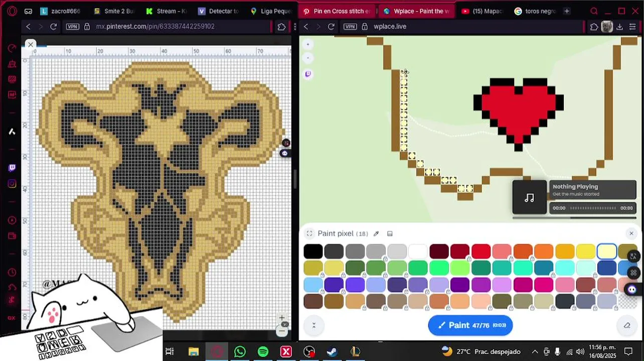Open extensions cube icon in Pinterest pane
This screenshot has width=644, height=361.
point(281,27)
